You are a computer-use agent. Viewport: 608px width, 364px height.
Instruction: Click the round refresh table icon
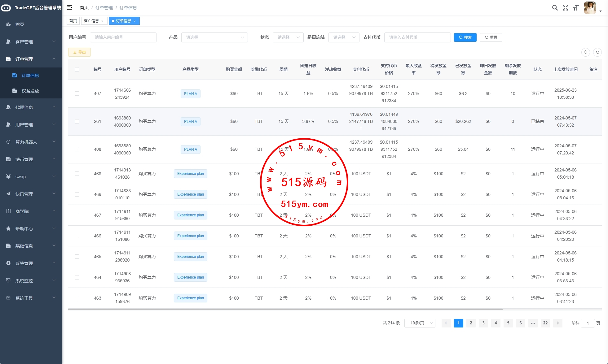tap(597, 52)
